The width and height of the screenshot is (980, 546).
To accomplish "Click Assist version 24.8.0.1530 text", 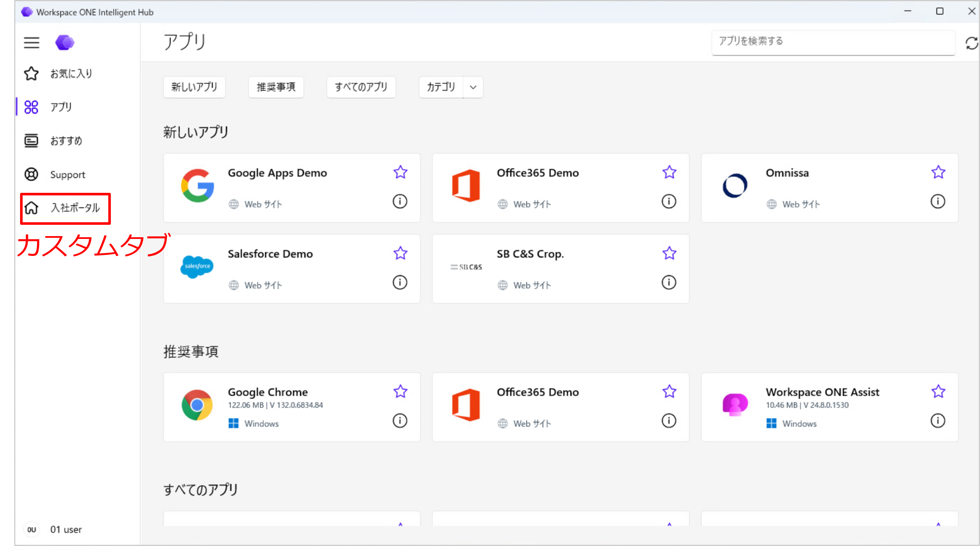I will 826,405.
